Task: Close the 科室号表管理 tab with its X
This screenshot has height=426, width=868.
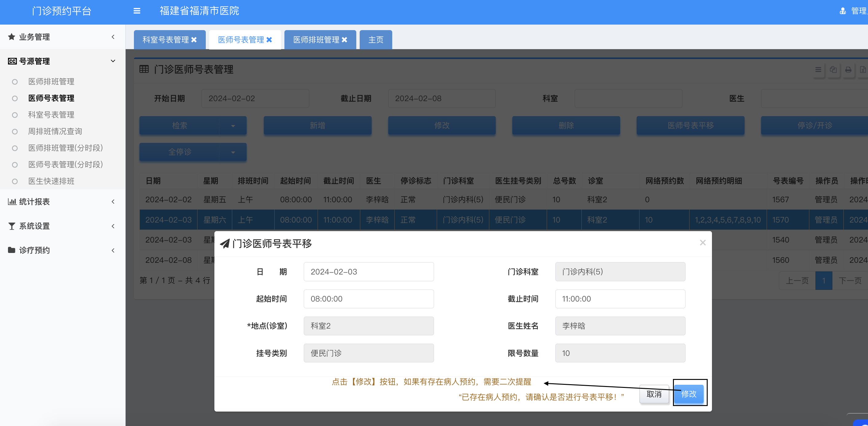Action: [194, 40]
